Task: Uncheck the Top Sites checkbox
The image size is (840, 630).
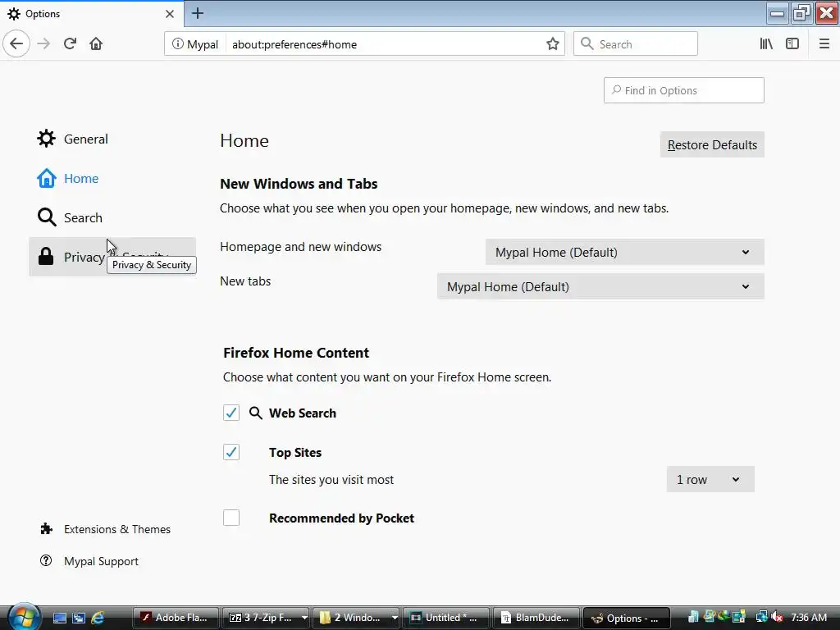Action: [x=231, y=452]
